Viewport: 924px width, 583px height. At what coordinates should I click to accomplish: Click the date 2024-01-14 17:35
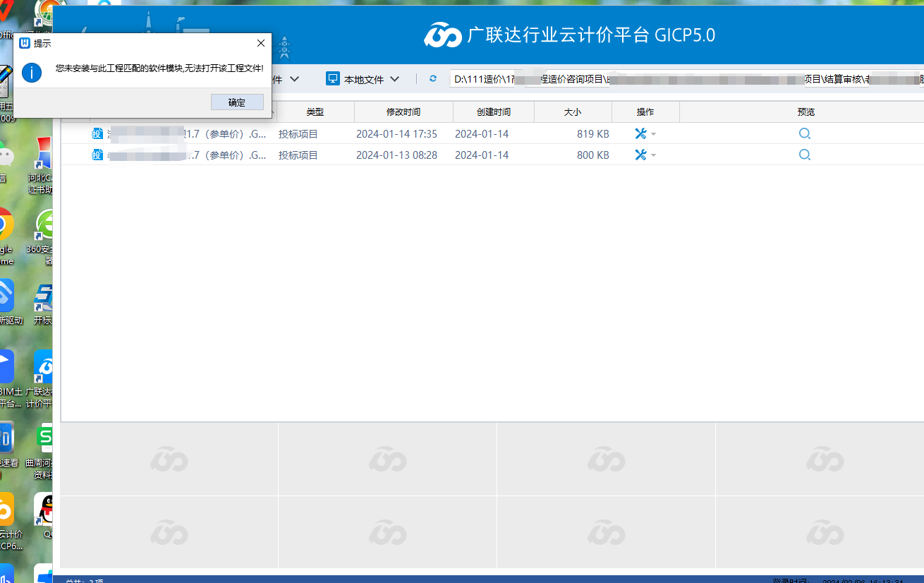[x=396, y=133]
